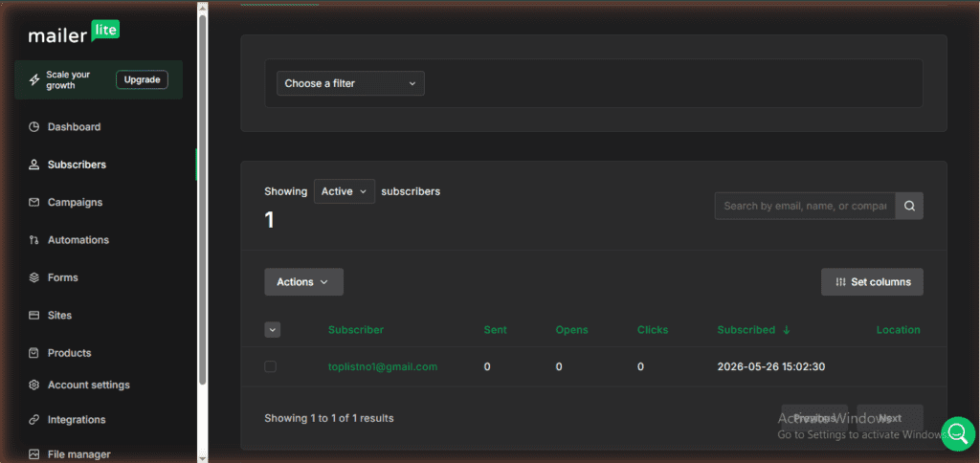
Task: Click the Showing 1 to 1 of 1 results text
Action: (329, 418)
